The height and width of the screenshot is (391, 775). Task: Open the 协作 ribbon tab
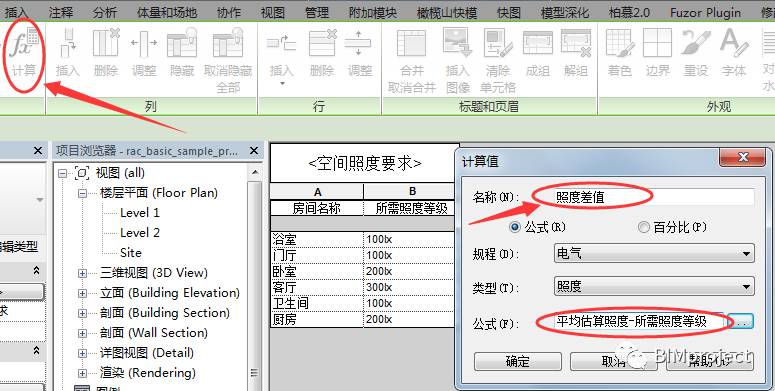tap(229, 12)
